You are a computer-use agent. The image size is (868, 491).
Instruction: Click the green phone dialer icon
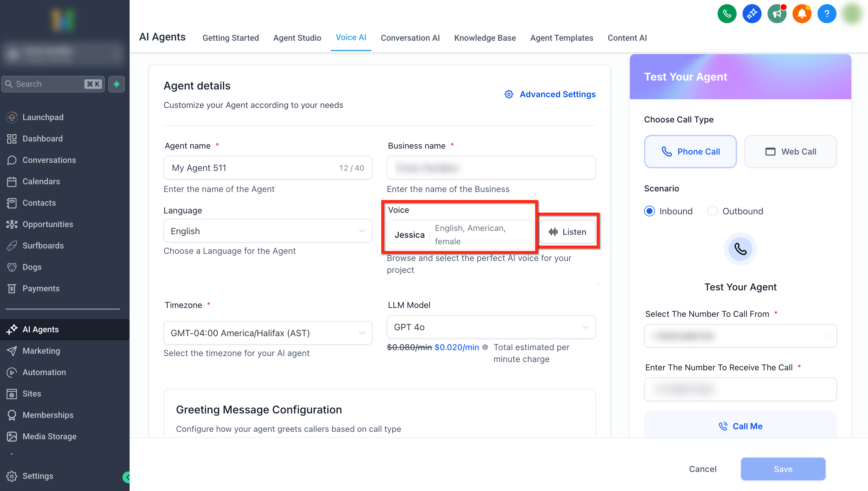point(727,14)
